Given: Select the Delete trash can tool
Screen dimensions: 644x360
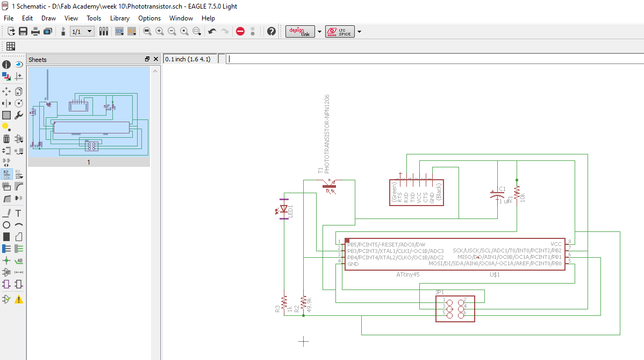Looking at the screenshot, I should tap(6, 139).
